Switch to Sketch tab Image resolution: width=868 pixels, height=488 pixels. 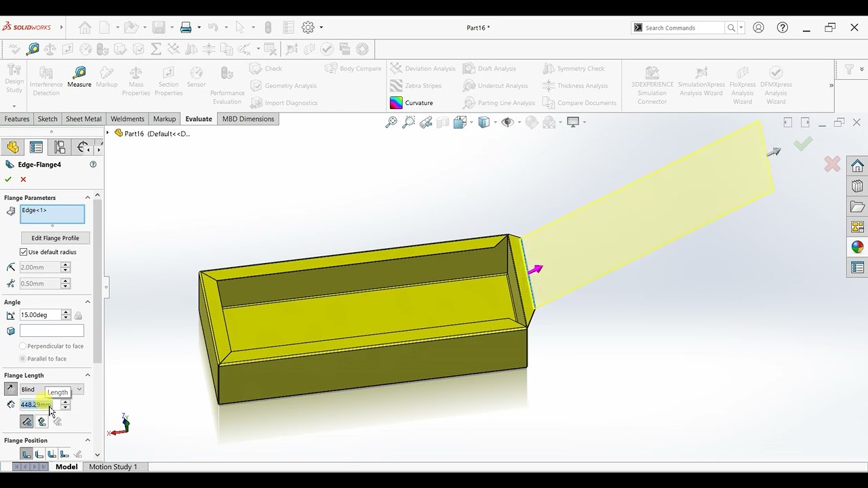47,119
